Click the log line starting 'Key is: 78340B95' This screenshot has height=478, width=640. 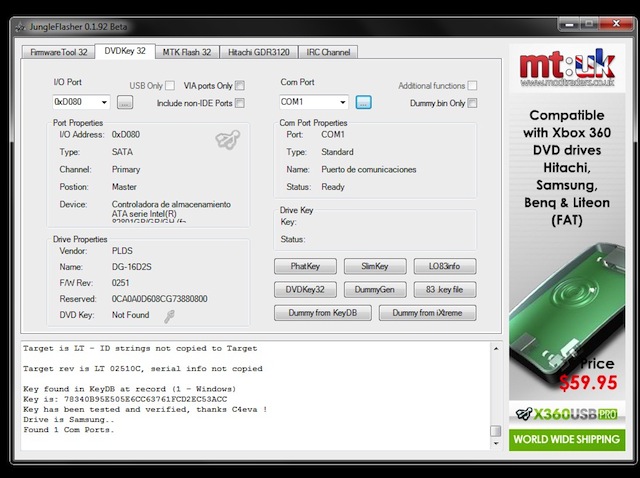[125, 399]
